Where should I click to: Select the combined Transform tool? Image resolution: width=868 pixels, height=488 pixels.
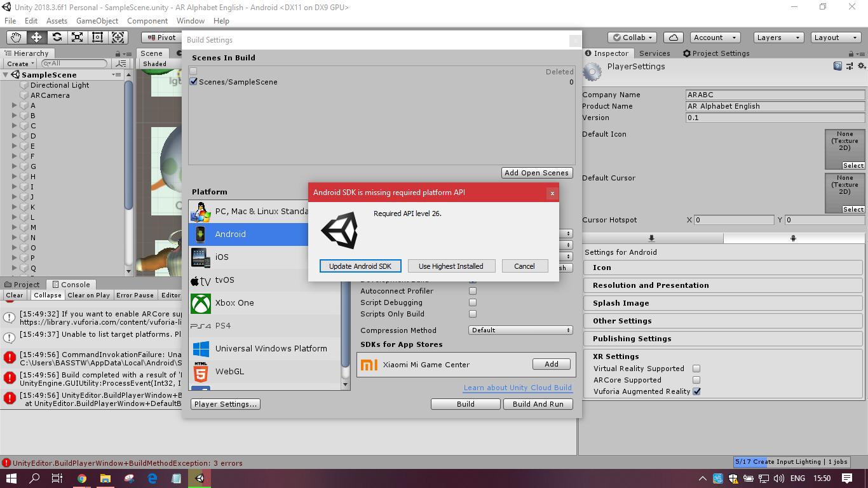118,37
